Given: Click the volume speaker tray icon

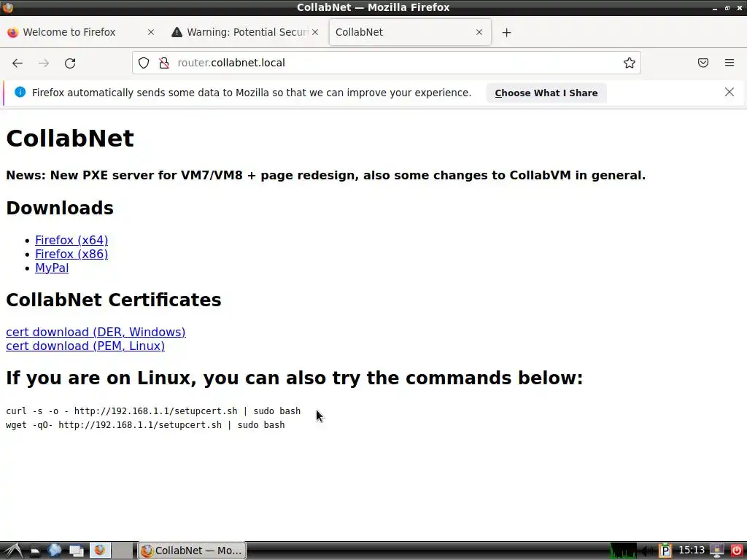Looking at the screenshot, I should [x=647, y=551].
